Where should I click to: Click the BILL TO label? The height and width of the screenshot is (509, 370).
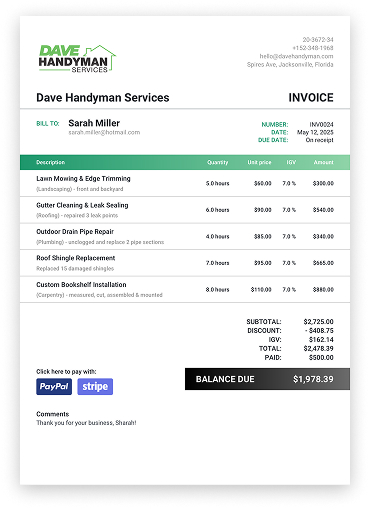(48, 124)
